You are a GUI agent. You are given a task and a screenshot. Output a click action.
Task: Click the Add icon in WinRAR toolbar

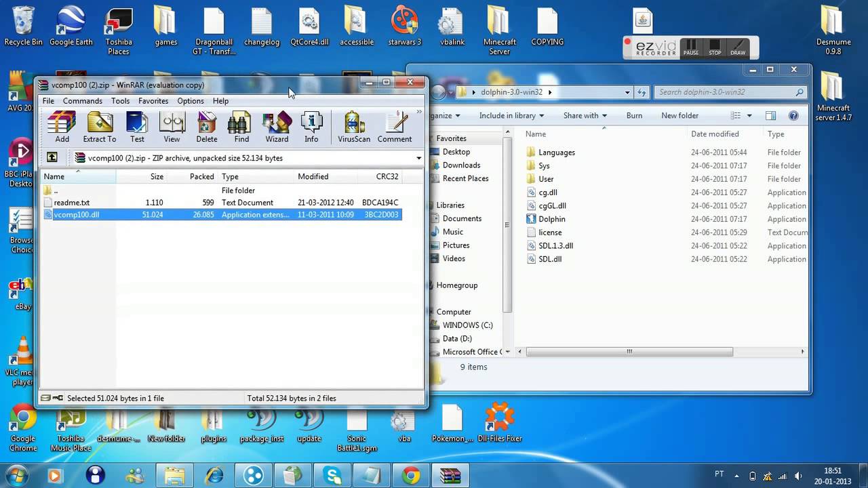click(62, 127)
